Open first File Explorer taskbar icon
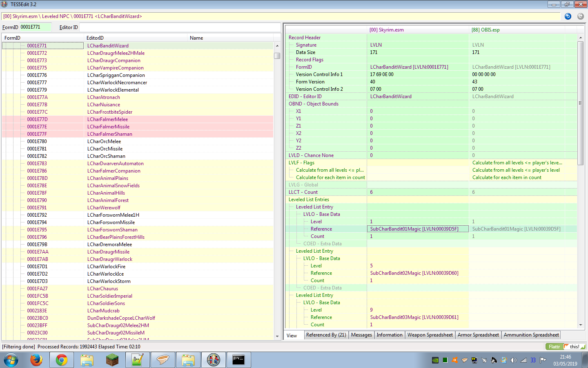Image resolution: width=588 pixels, height=368 pixels. tap(87, 360)
